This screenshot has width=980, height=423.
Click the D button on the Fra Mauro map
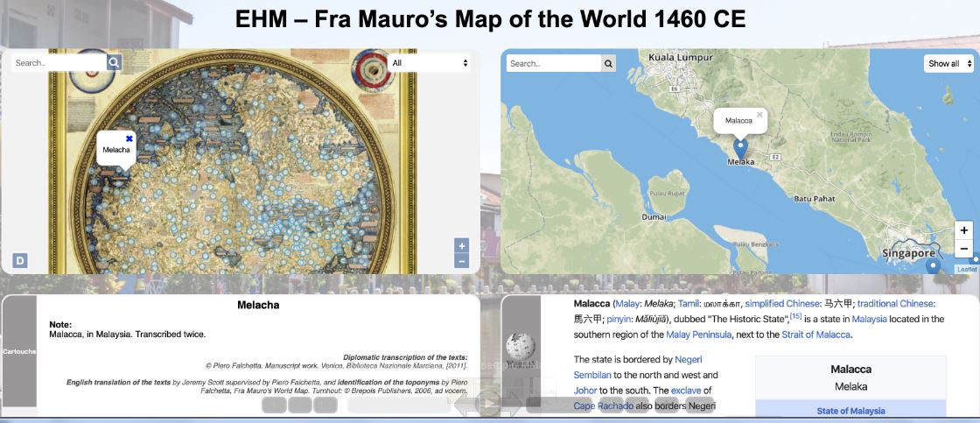(20, 260)
